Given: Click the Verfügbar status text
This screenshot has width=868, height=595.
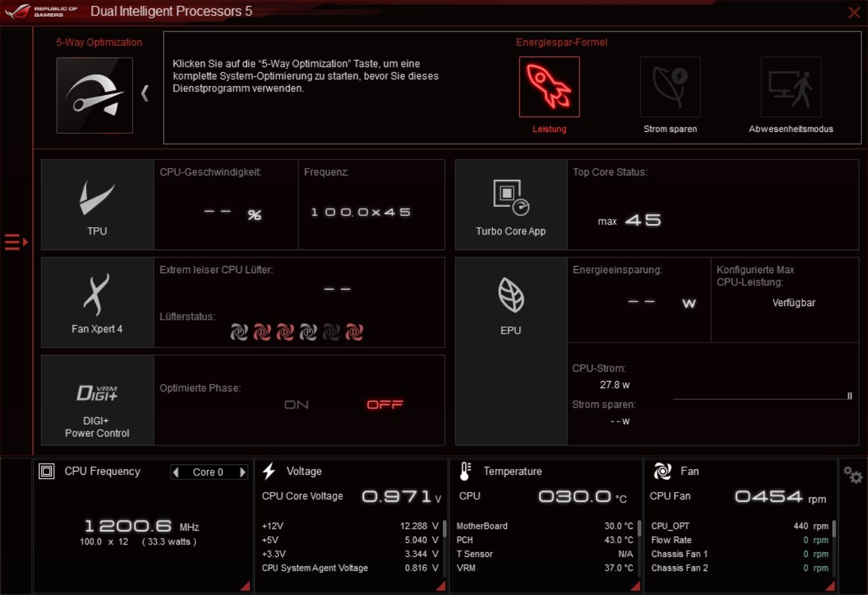Looking at the screenshot, I should click(x=794, y=303).
